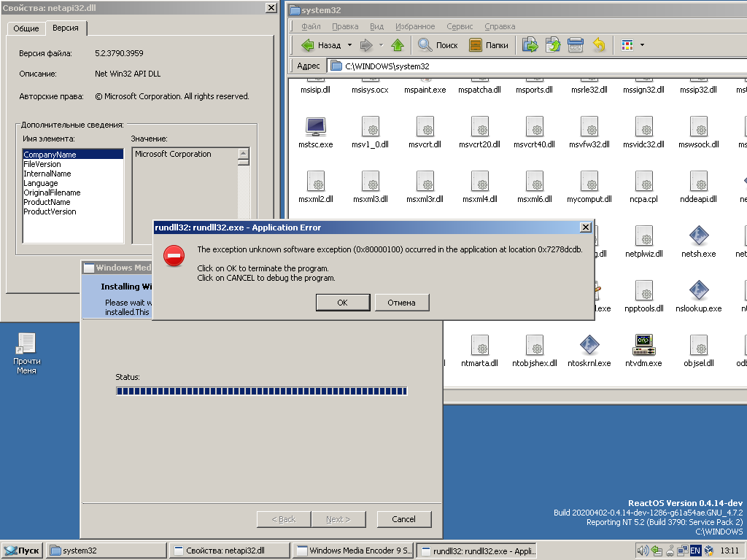Toggle the Папки folders pane
The image size is (747, 560).
[488, 45]
